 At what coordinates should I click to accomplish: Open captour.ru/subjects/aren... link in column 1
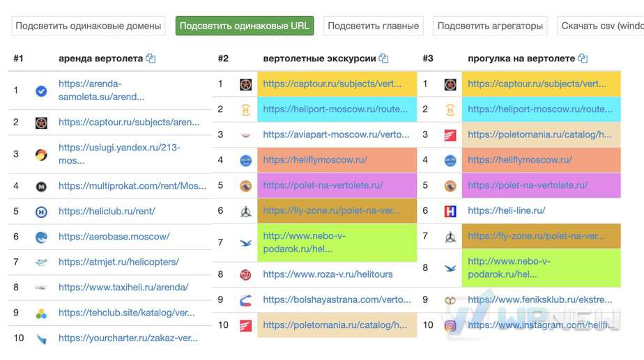(x=129, y=123)
